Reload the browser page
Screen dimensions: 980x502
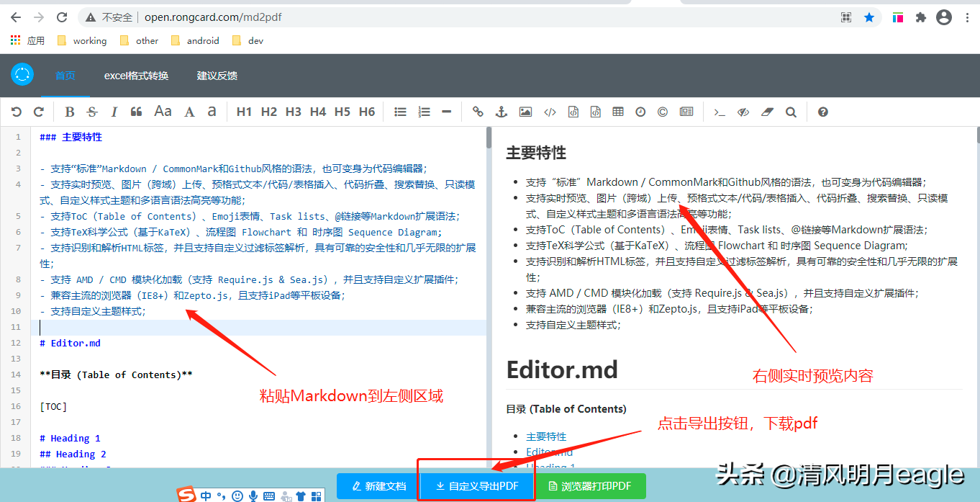click(x=62, y=17)
